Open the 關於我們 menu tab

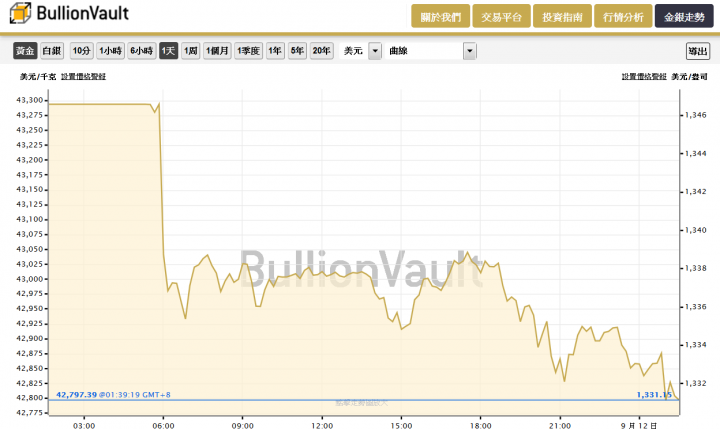440,17
